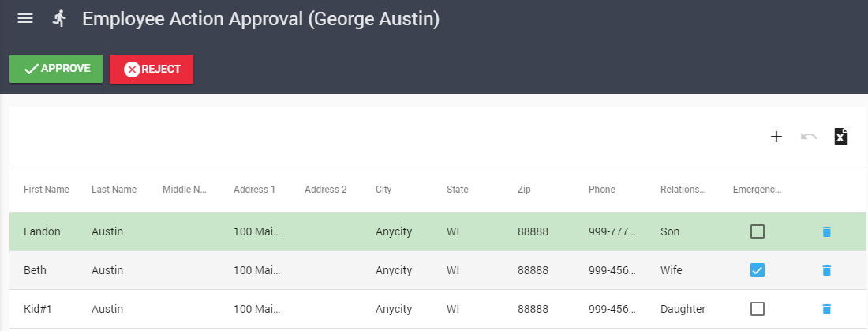The width and height of the screenshot is (868, 331).
Task: Click the City column header
Action: tap(383, 190)
